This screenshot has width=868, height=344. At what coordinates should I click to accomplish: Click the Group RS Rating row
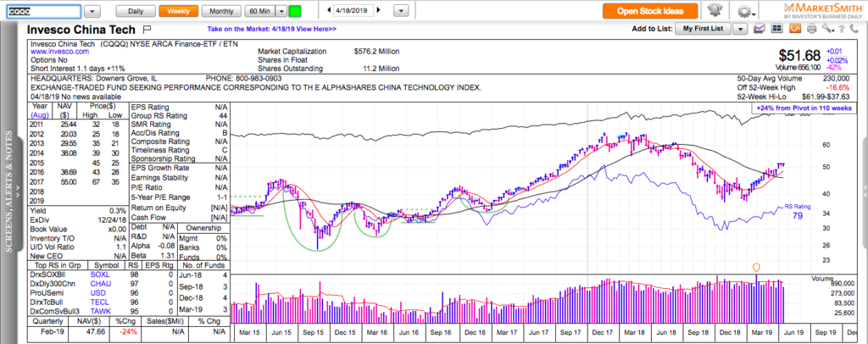[x=179, y=116]
